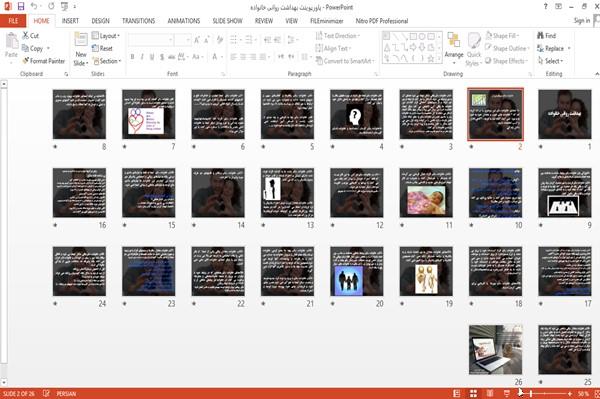Click the Redo icon in quick access toolbar
This screenshot has height=399, width=600.
tap(51, 6)
